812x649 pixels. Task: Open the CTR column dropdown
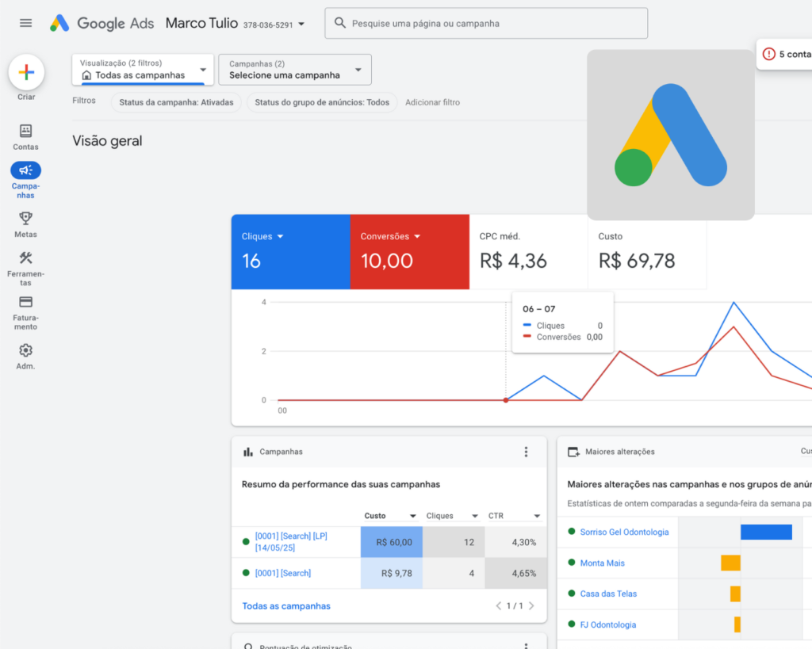point(537,516)
